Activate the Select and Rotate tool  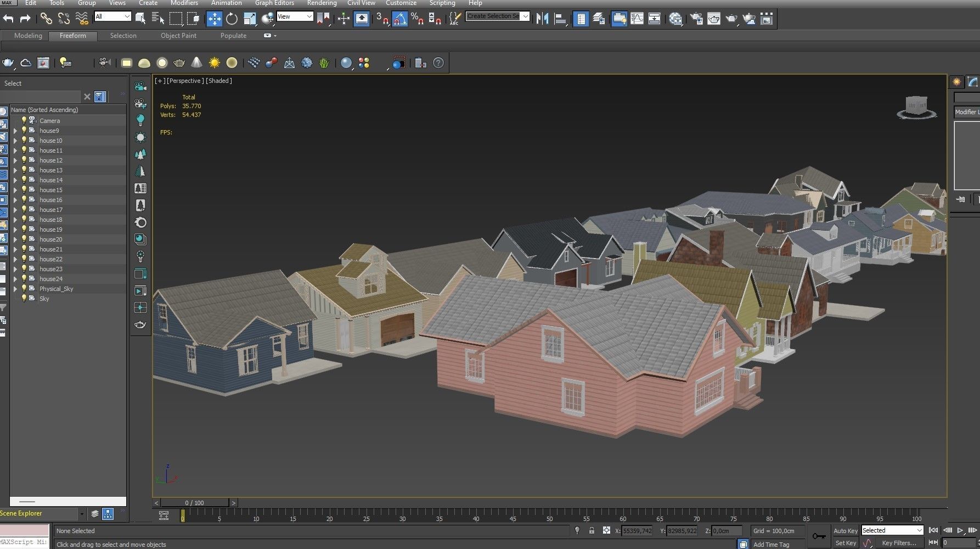point(232,19)
